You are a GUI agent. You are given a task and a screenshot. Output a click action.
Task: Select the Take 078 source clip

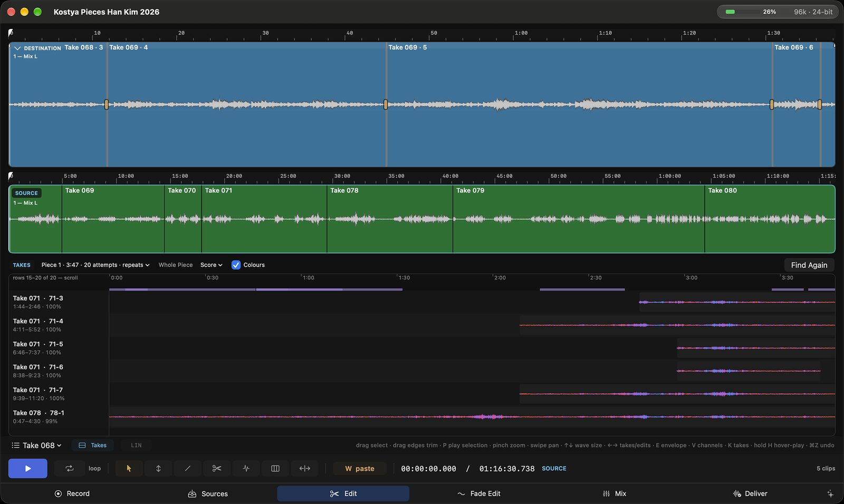390,219
